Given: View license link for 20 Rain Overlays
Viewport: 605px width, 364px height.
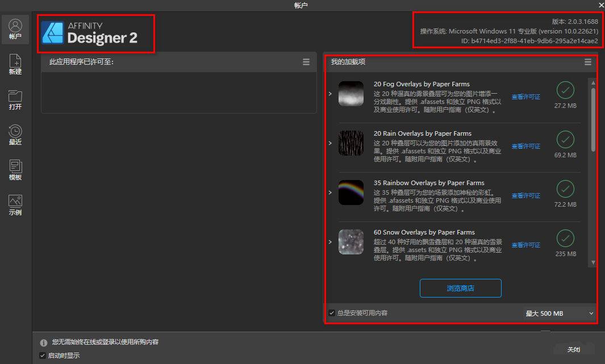Looking at the screenshot, I should (526, 146).
